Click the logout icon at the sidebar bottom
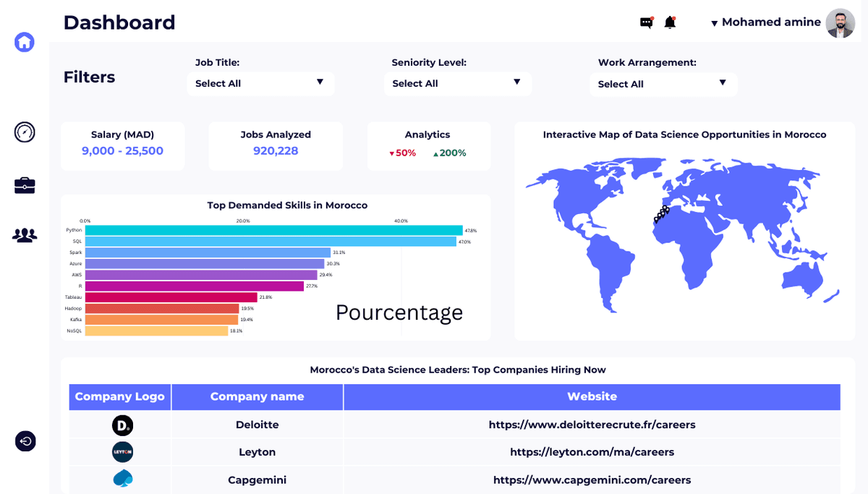 coord(25,441)
